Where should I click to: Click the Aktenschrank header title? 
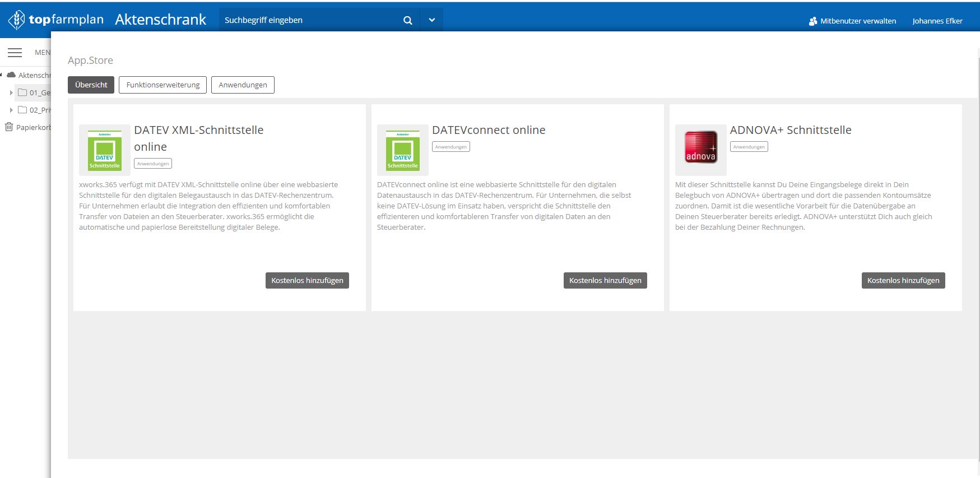click(x=161, y=20)
